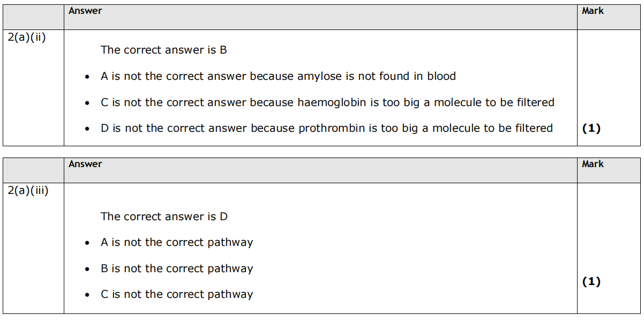The height and width of the screenshot is (322, 644).
Task: Click "B is not the correct pathway" text
Action: click(x=177, y=268)
